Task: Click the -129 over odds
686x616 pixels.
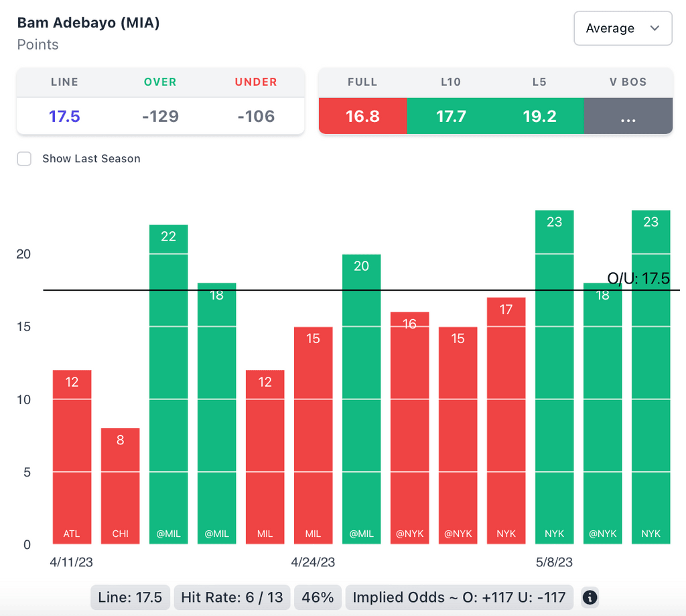Action: [x=160, y=117]
